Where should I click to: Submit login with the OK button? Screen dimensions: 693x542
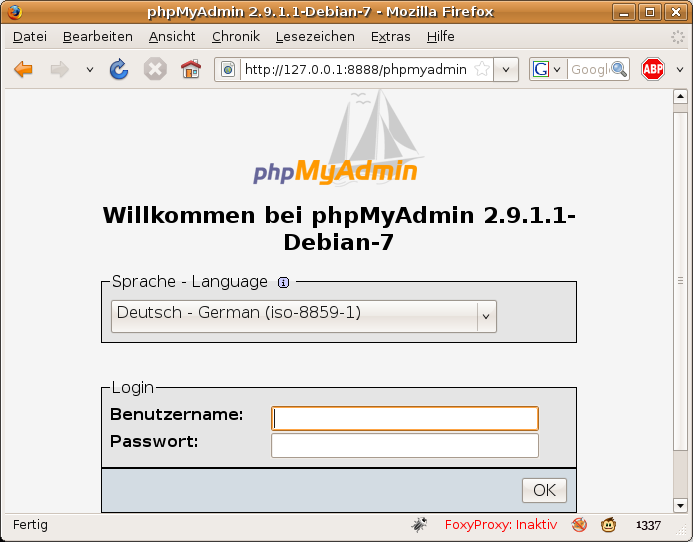coord(544,490)
